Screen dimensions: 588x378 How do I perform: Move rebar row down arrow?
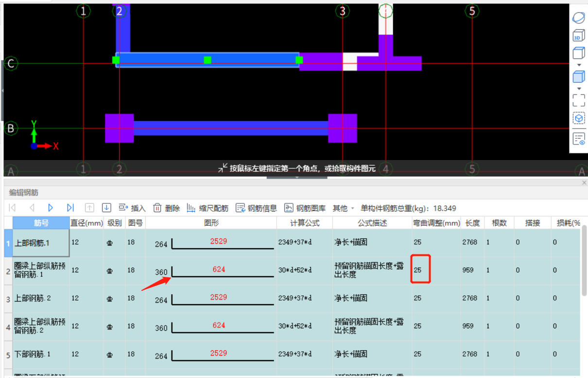[106, 208]
